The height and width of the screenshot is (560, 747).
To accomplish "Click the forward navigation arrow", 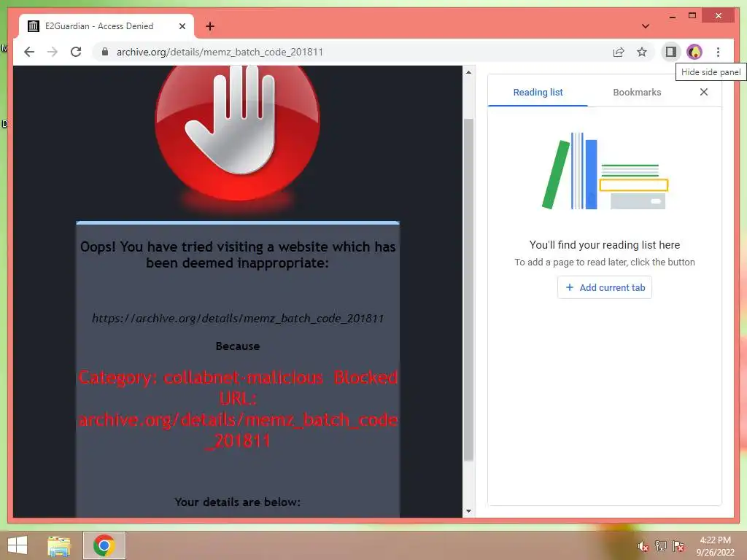I will click(53, 52).
